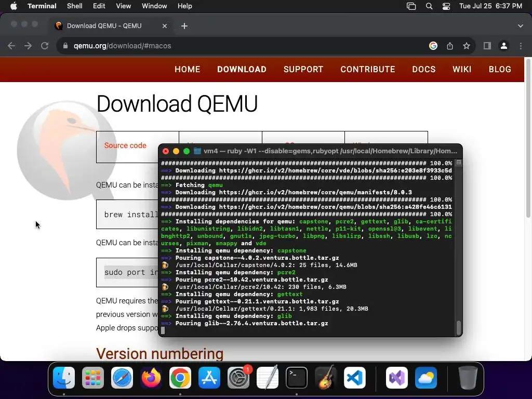Click the Google icon in address bar
This screenshot has width=532, height=399.
click(x=433, y=46)
